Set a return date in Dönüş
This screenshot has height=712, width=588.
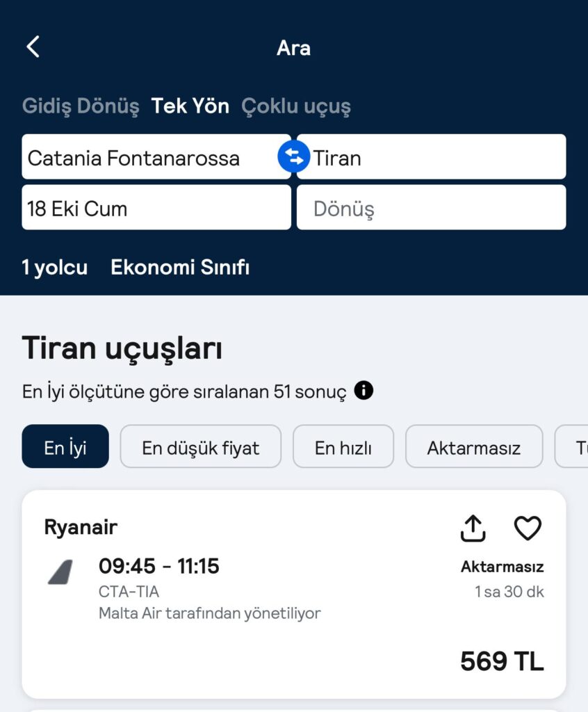[x=432, y=207]
